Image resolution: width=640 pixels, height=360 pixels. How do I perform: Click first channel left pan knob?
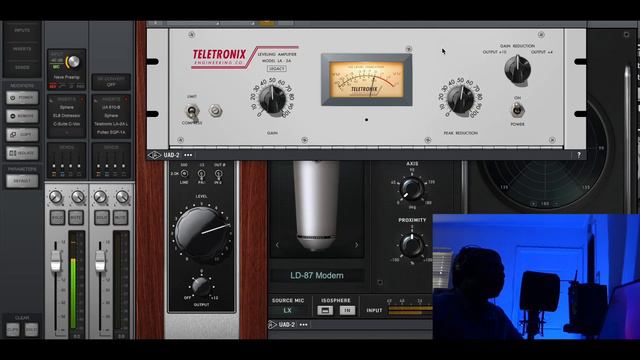click(x=56, y=197)
